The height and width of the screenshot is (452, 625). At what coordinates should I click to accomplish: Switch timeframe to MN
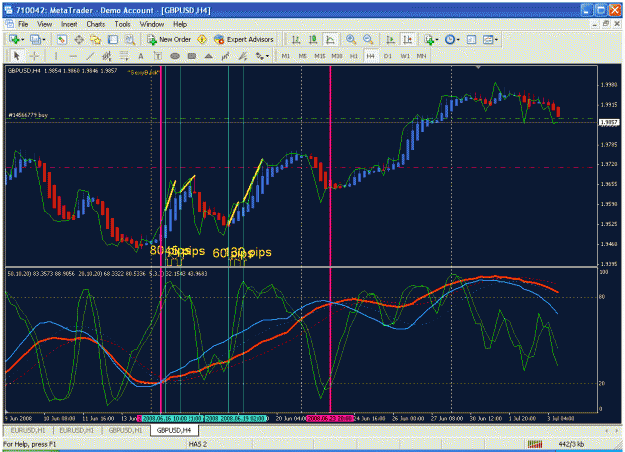point(421,56)
